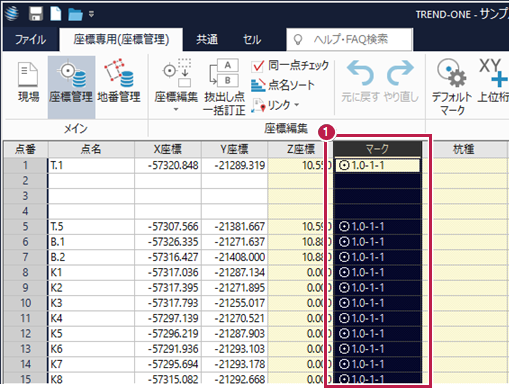Click the ヘルプ・FAQ検索 search field
This screenshot has width=509, height=390.
coord(350,40)
